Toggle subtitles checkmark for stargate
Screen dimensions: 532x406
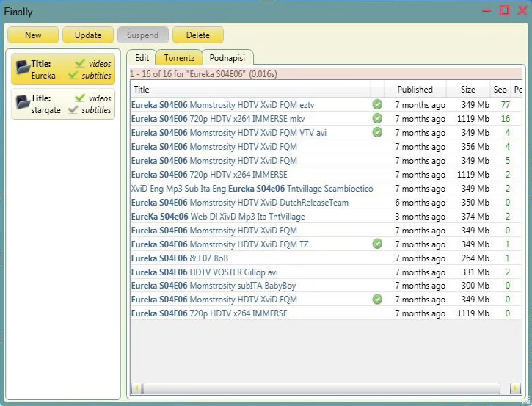coord(73,109)
